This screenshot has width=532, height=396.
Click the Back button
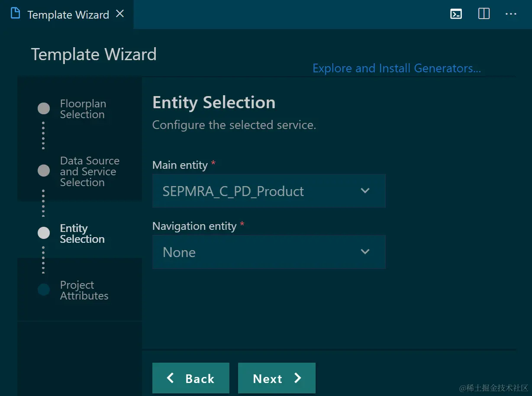pyautogui.click(x=190, y=378)
